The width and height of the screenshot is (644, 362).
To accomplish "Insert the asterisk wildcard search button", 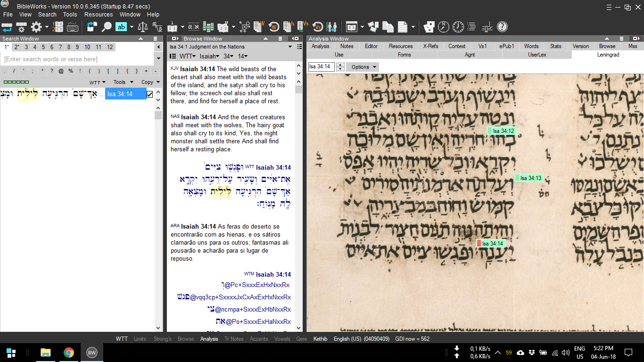I will tap(42, 71).
